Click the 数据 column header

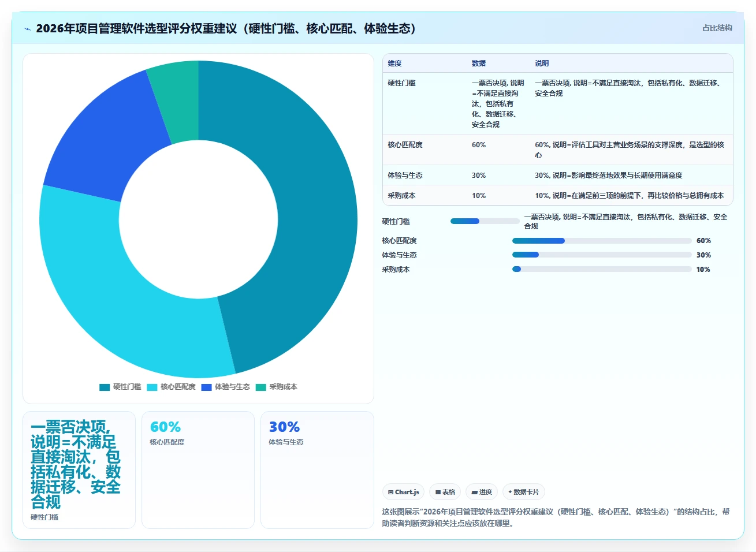[x=479, y=64]
